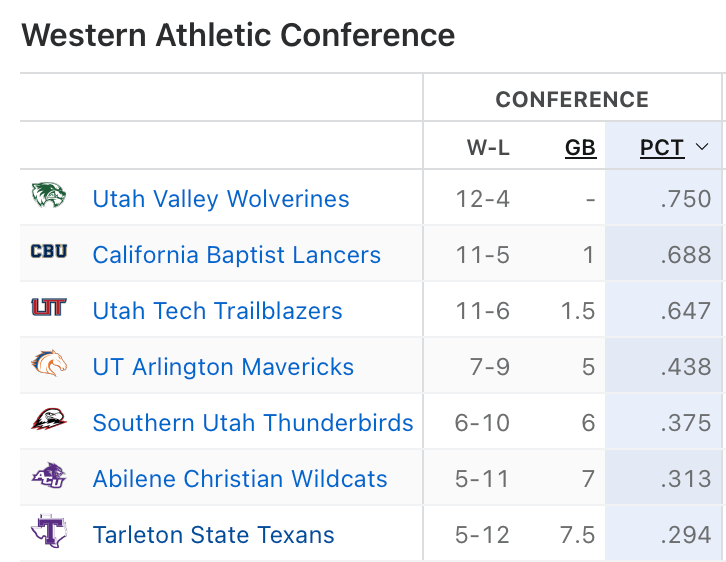Click the W-L column header

pos(488,148)
